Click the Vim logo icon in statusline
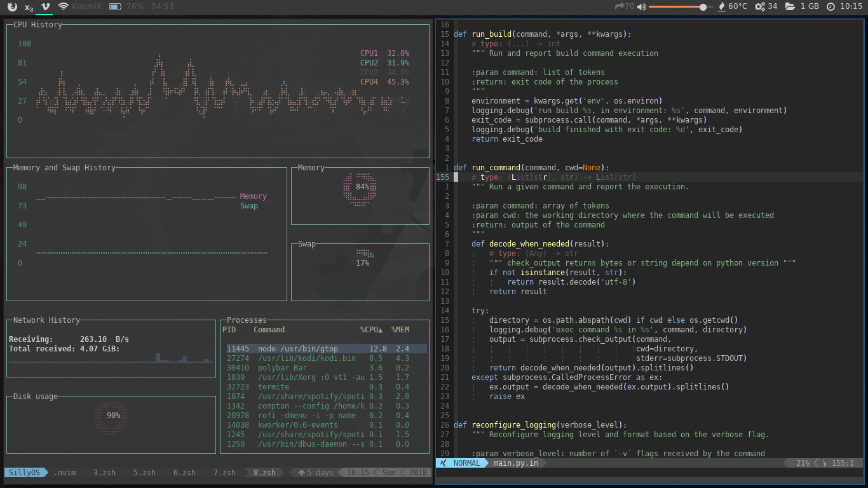This screenshot has height=488, width=868. [x=443, y=463]
